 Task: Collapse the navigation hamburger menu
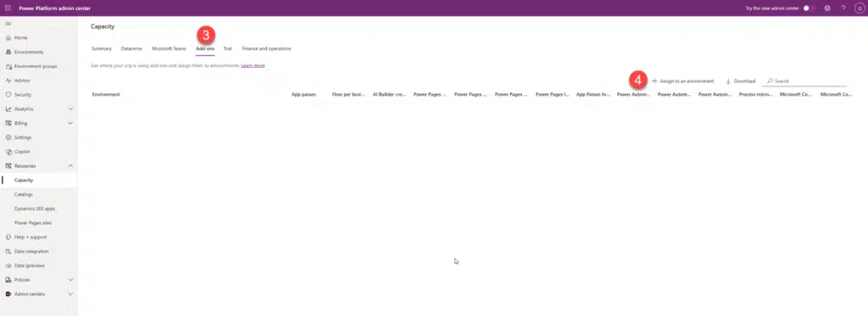(8, 24)
